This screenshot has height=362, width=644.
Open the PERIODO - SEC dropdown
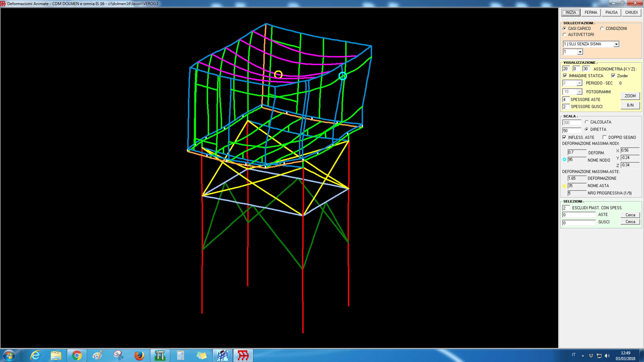(x=573, y=83)
